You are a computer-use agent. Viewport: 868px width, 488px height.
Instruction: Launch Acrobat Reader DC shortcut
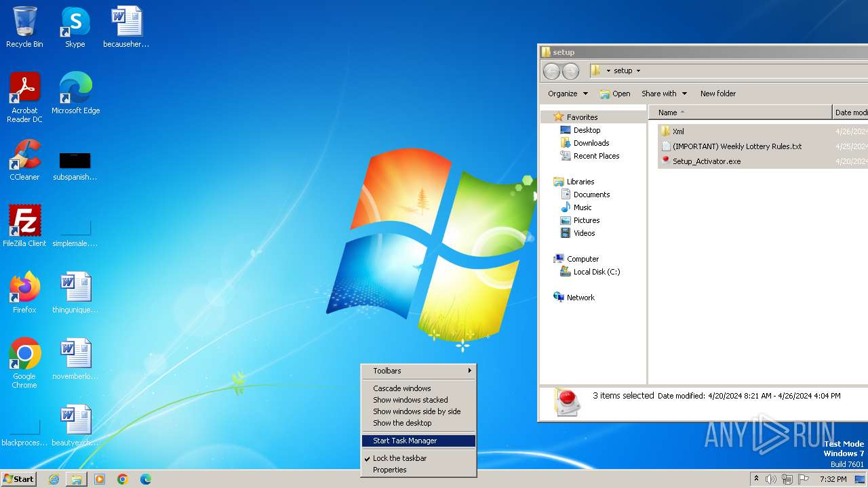coord(24,97)
